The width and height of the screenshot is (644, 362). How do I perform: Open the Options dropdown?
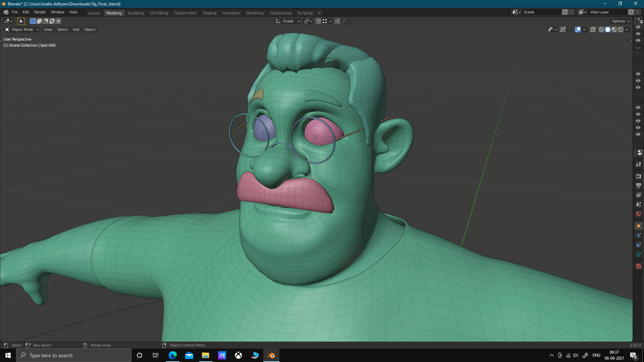(x=620, y=21)
